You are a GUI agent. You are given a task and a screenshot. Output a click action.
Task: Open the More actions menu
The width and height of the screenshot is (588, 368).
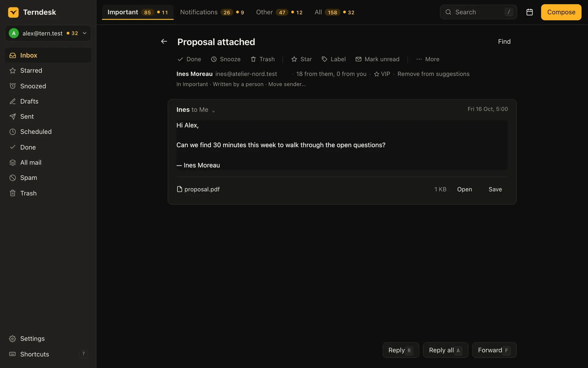point(428,59)
